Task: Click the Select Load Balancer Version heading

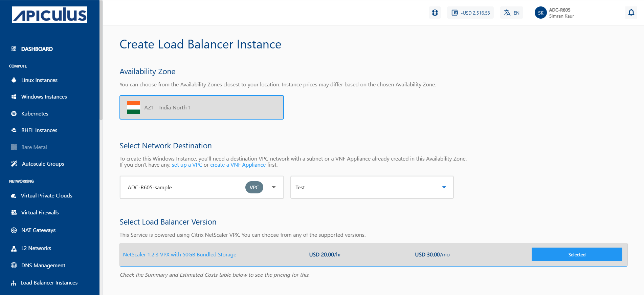Action: (168, 222)
